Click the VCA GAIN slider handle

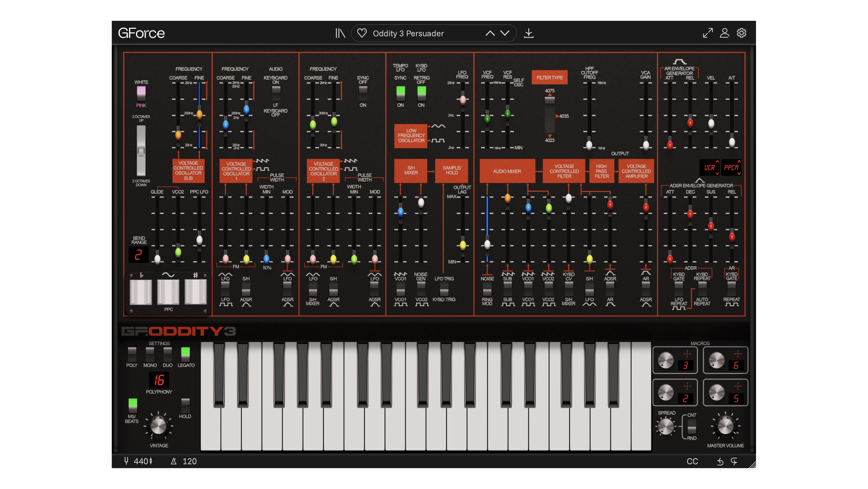[x=646, y=145]
